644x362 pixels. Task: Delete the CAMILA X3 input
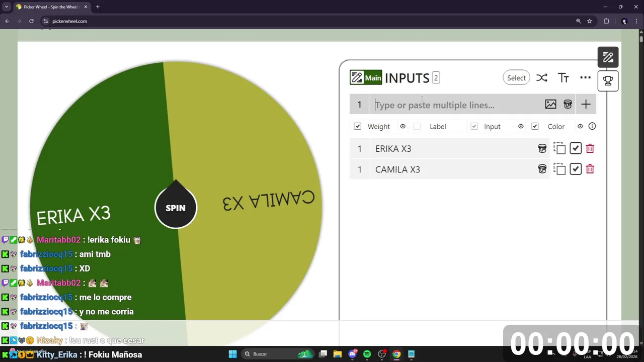pyautogui.click(x=590, y=169)
